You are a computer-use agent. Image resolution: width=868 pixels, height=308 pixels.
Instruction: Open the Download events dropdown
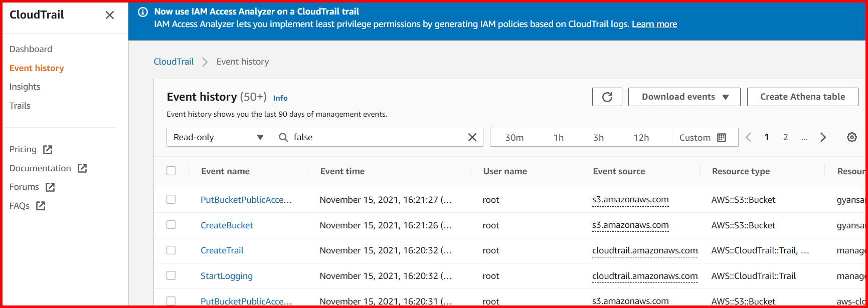coord(684,97)
